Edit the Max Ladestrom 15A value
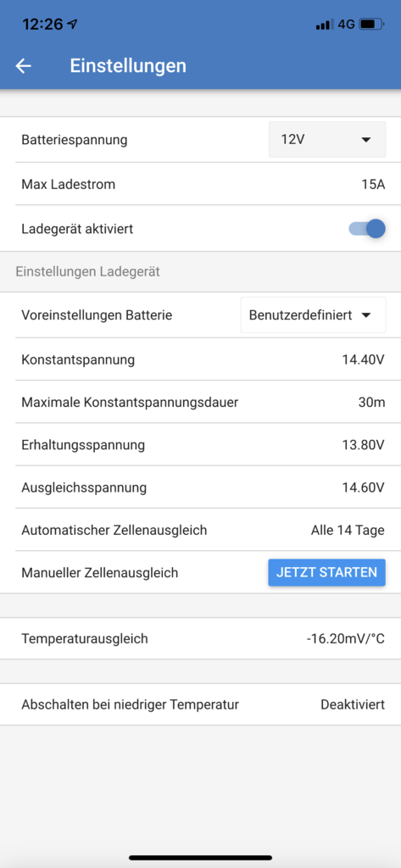 (200, 184)
